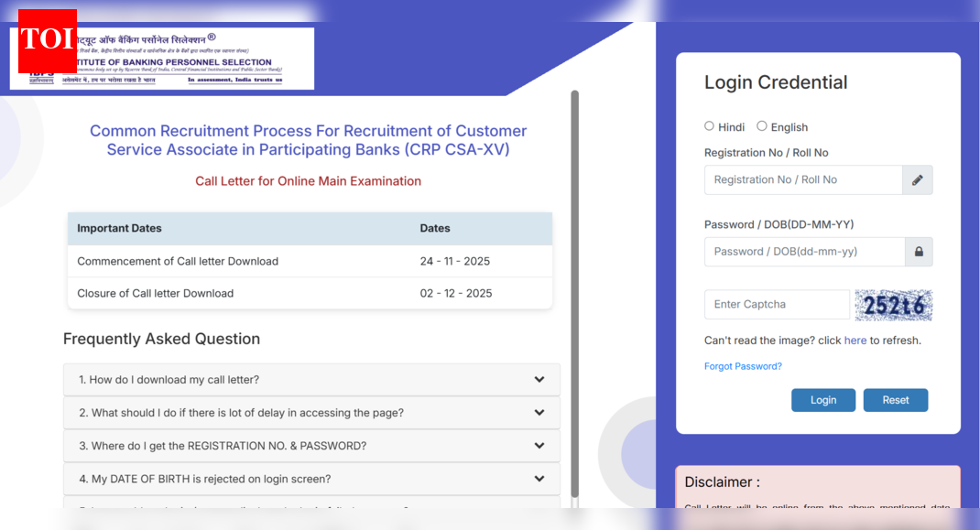The width and height of the screenshot is (980, 530).
Task: Select the English language radio button
Action: (761, 126)
